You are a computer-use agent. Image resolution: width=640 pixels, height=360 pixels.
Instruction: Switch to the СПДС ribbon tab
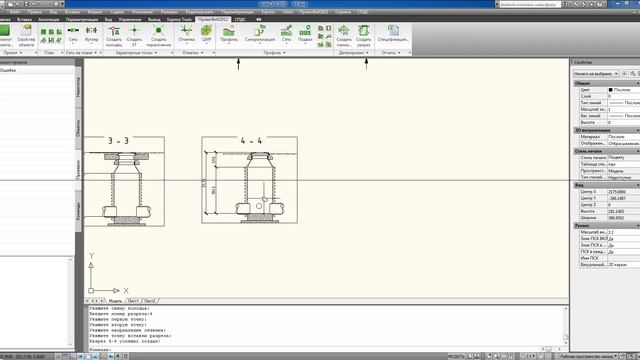tap(240, 19)
